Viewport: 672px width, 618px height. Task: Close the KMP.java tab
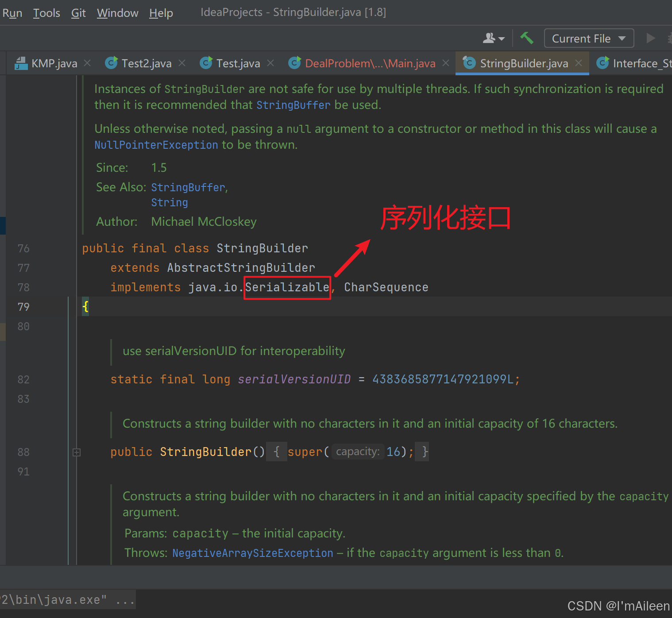coord(88,63)
